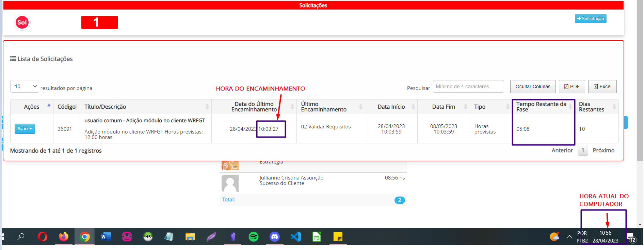Export the list to PDF
The width and height of the screenshot is (644, 250).
[572, 87]
